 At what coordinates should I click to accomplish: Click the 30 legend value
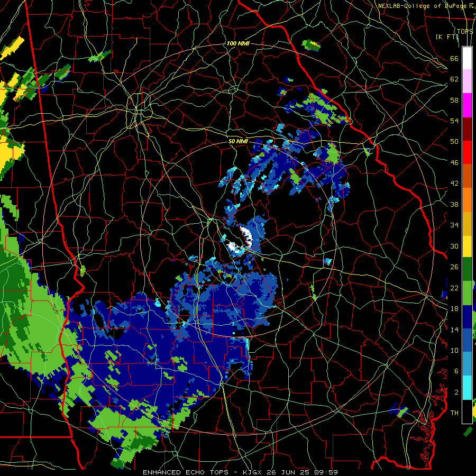click(x=454, y=246)
